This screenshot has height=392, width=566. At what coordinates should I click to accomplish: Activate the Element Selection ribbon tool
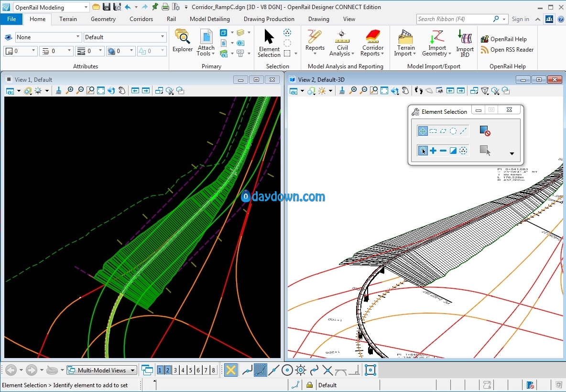coord(269,43)
